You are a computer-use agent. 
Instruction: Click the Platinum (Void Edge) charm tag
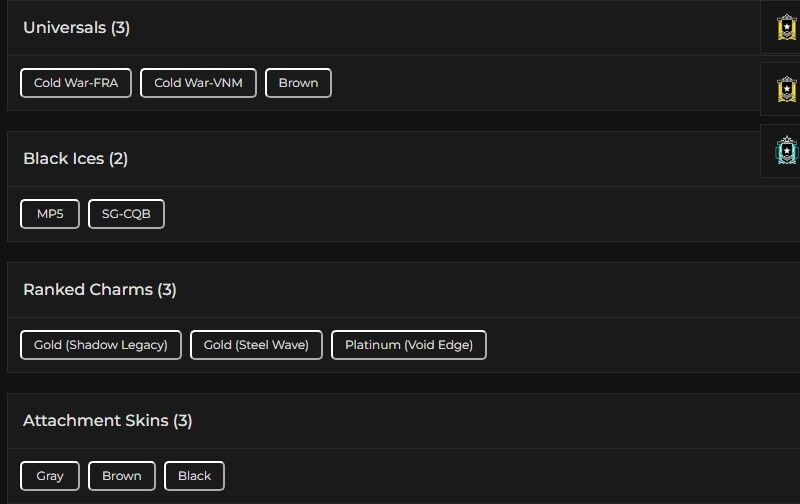click(409, 345)
